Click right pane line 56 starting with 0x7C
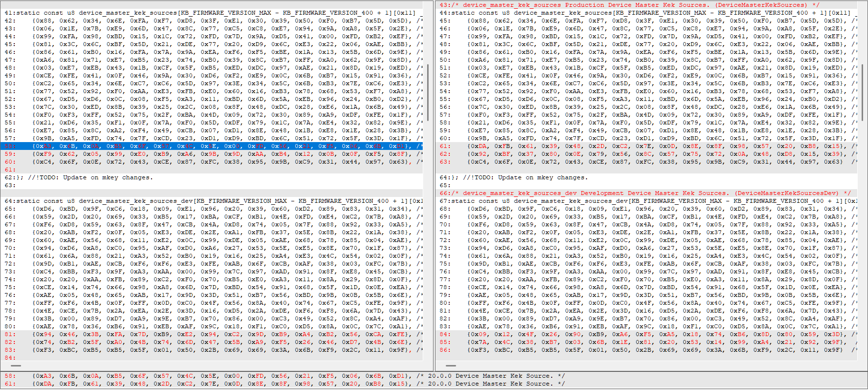 [646, 107]
